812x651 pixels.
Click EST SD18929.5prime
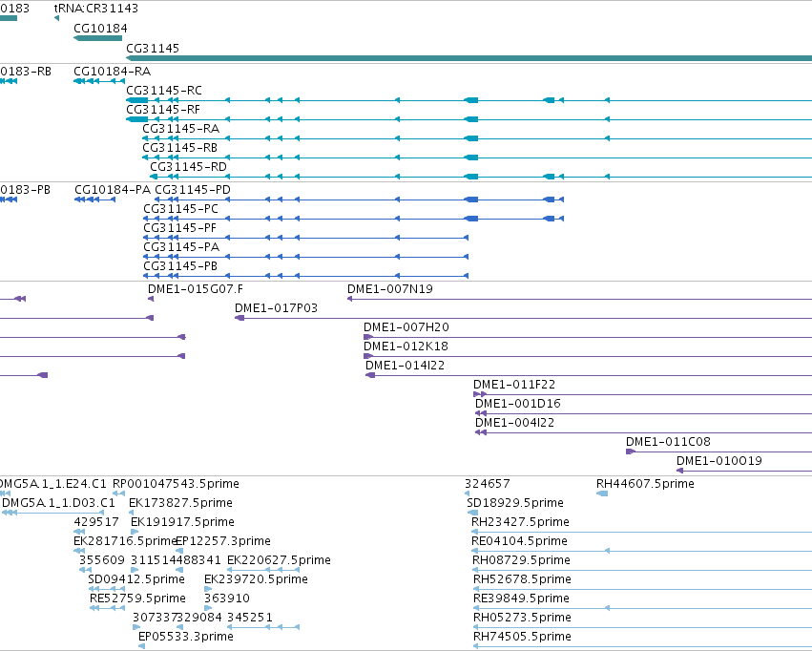pos(515,503)
